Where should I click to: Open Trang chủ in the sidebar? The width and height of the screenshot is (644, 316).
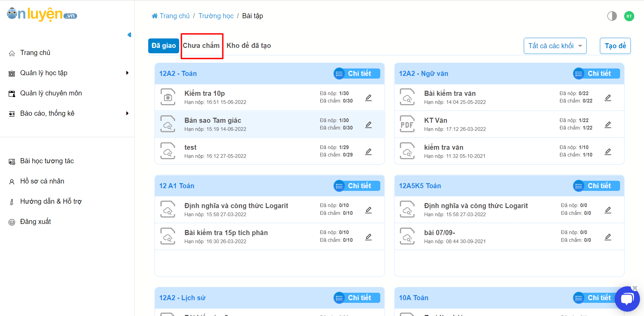pos(35,53)
